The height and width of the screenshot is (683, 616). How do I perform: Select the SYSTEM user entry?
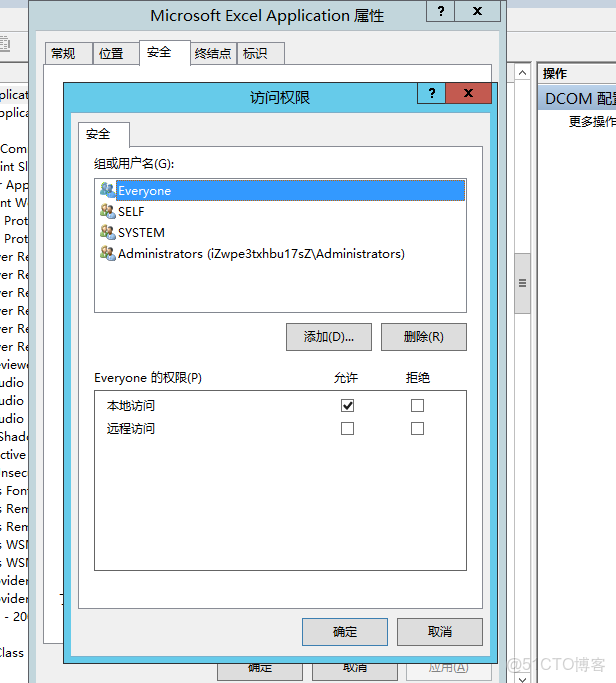click(x=280, y=232)
